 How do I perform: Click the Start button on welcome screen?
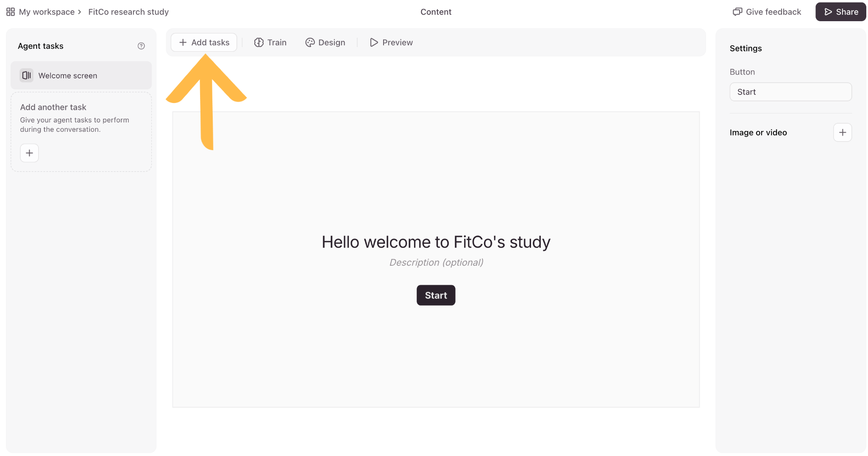click(436, 295)
